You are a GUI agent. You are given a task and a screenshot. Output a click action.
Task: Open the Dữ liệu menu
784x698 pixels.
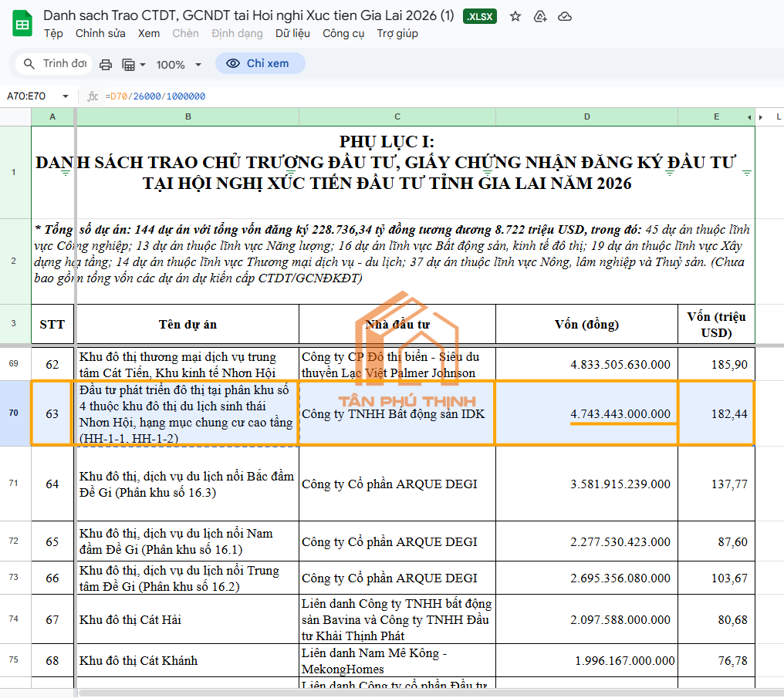pyautogui.click(x=292, y=33)
